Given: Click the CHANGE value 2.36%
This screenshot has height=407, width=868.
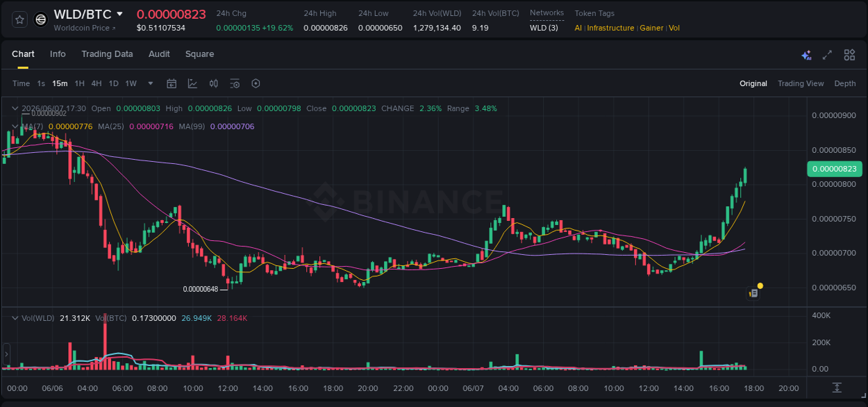Looking at the screenshot, I should (431, 108).
